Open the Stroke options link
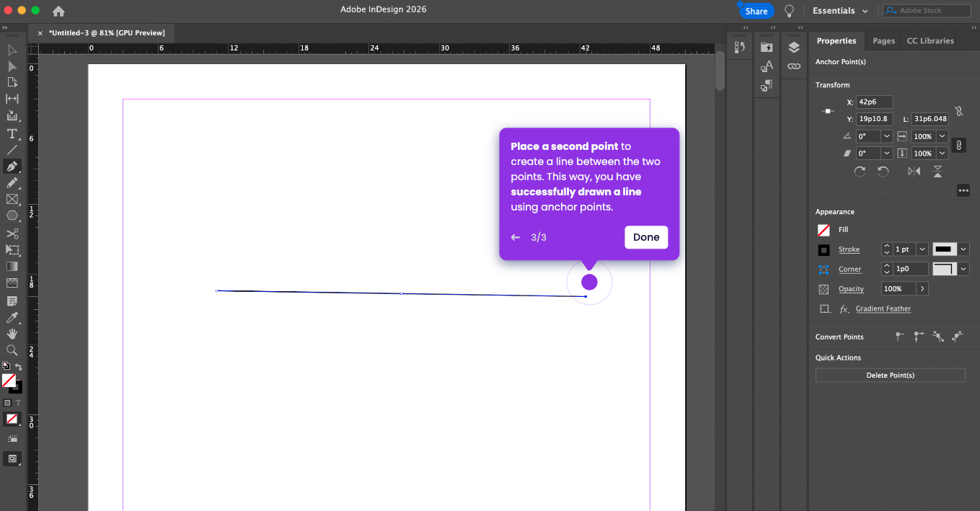This screenshot has width=980, height=511. tap(849, 249)
